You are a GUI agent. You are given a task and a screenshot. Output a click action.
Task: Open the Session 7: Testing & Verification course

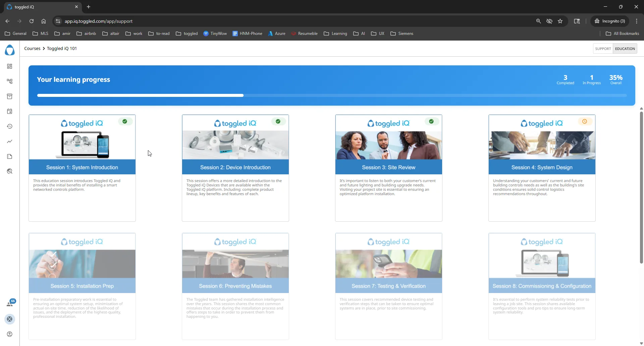(x=389, y=286)
